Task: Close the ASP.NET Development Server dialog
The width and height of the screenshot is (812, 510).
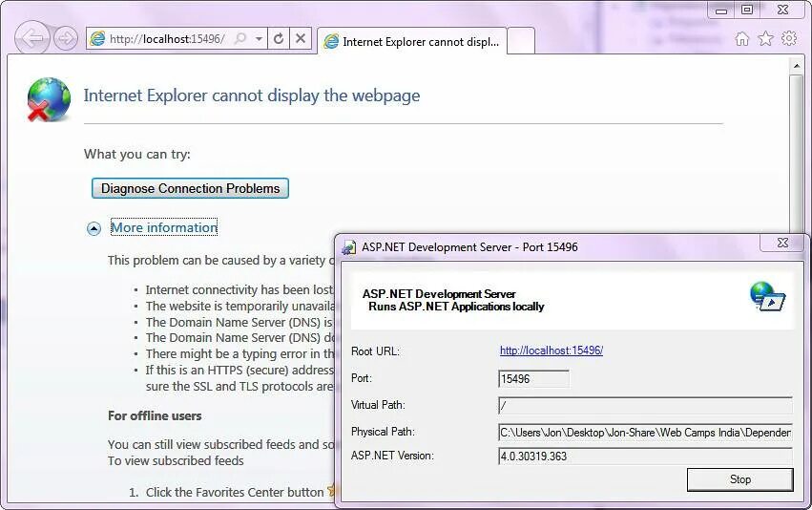Action: [x=782, y=243]
